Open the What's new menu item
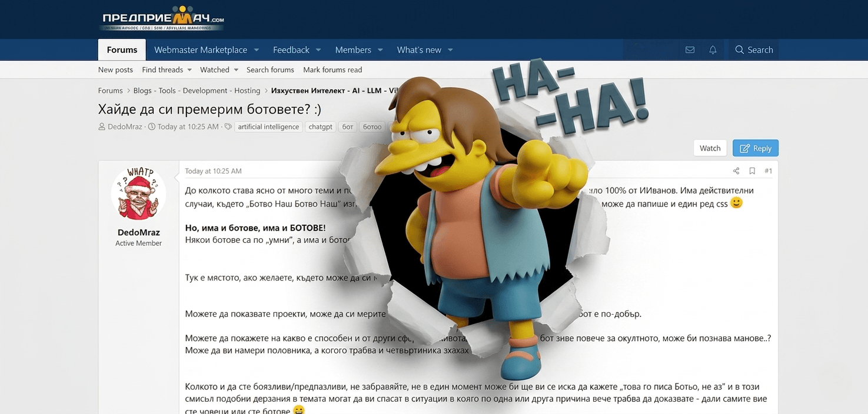 pyautogui.click(x=419, y=50)
